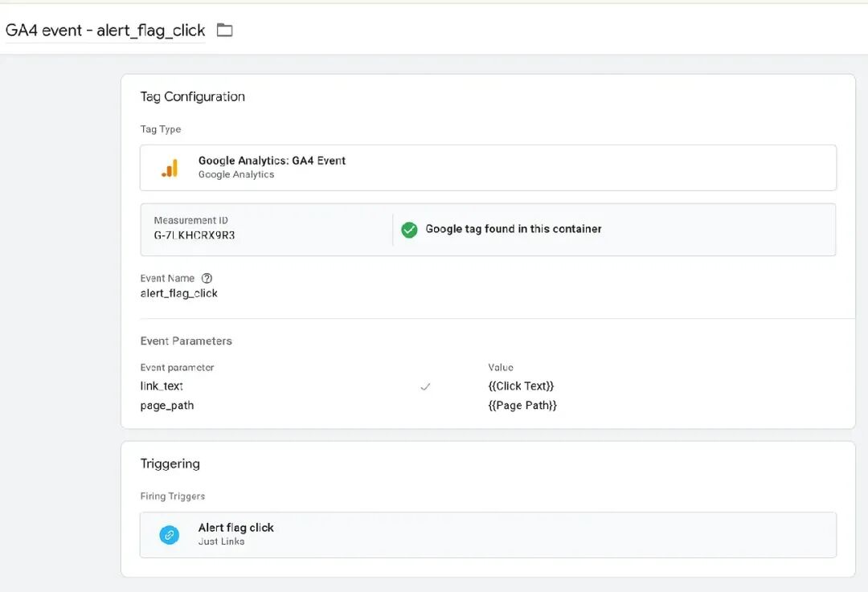Select the page_path event parameter
Screen dimensions: 868x592
point(167,406)
